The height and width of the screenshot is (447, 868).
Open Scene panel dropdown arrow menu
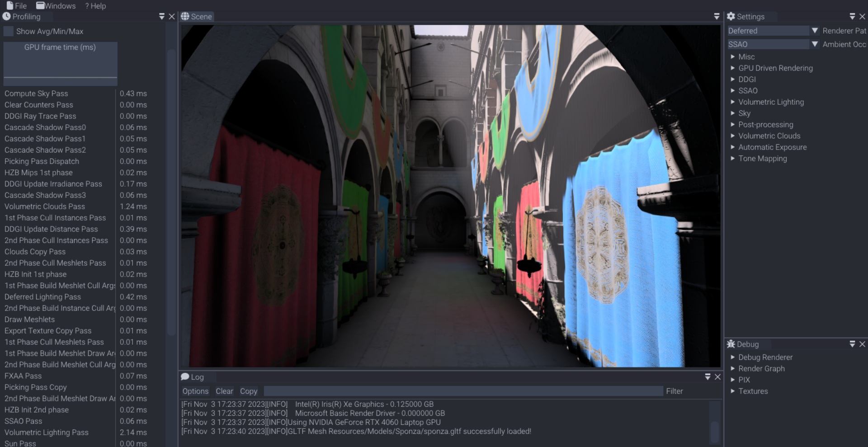pyautogui.click(x=717, y=16)
